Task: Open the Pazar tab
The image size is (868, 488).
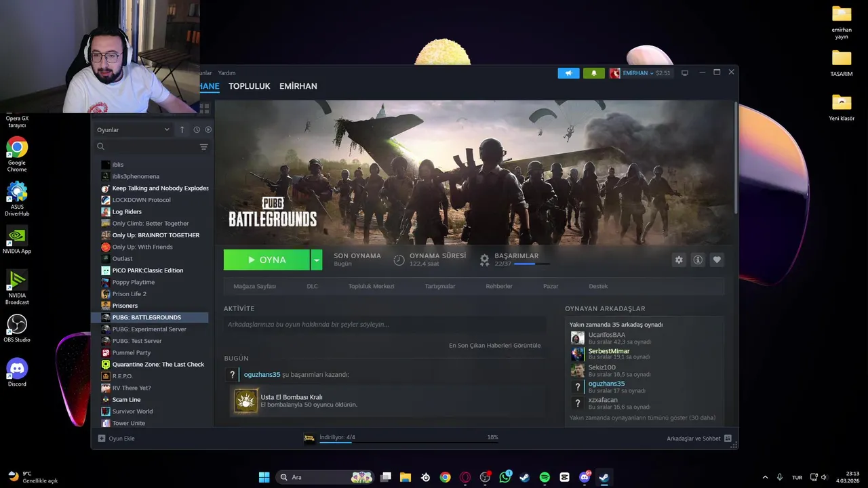Action: click(x=551, y=286)
